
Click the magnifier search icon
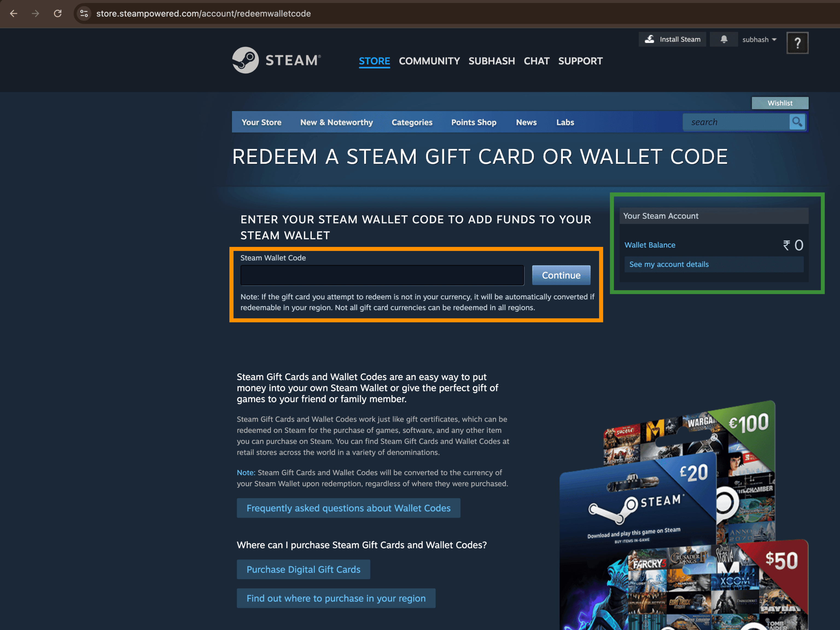pyautogui.click(x=797, y=122)
